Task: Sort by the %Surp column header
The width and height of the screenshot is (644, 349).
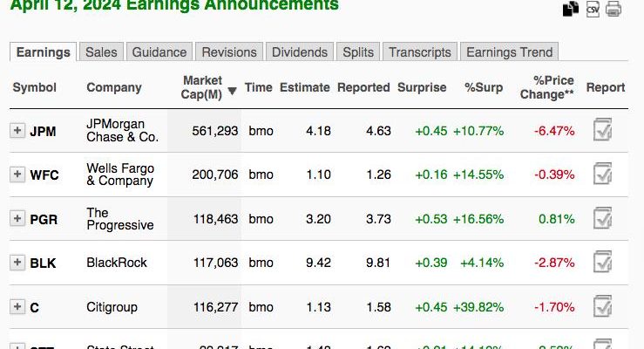Action: point(484,87)
